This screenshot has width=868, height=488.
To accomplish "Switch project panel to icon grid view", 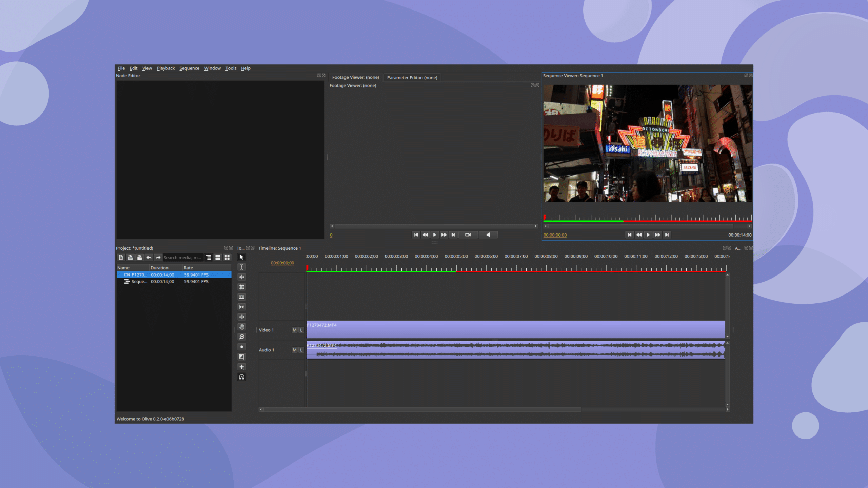I will 227,258.
